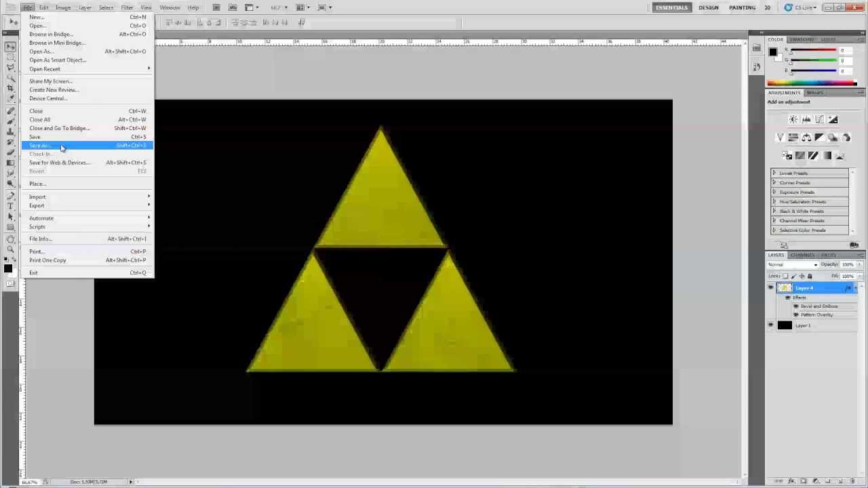
Task: Select the Hand tool
Action: click(x=10, y=239)
